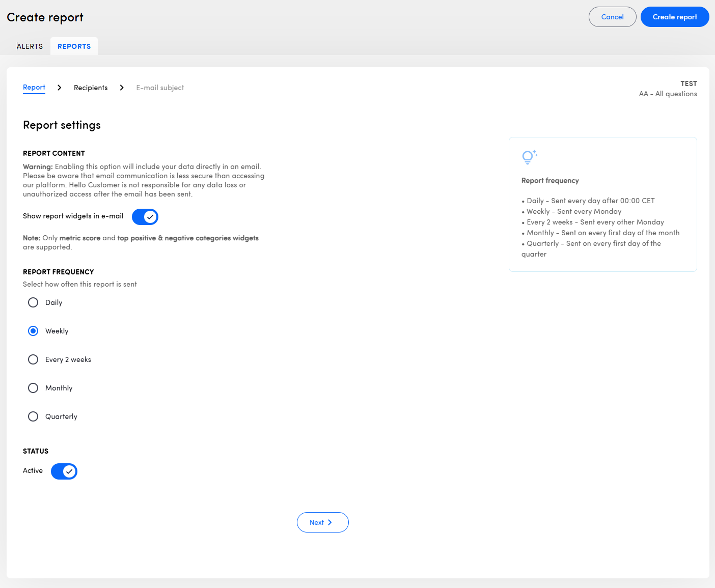Open the REPORTS tab

coord(74,46)
